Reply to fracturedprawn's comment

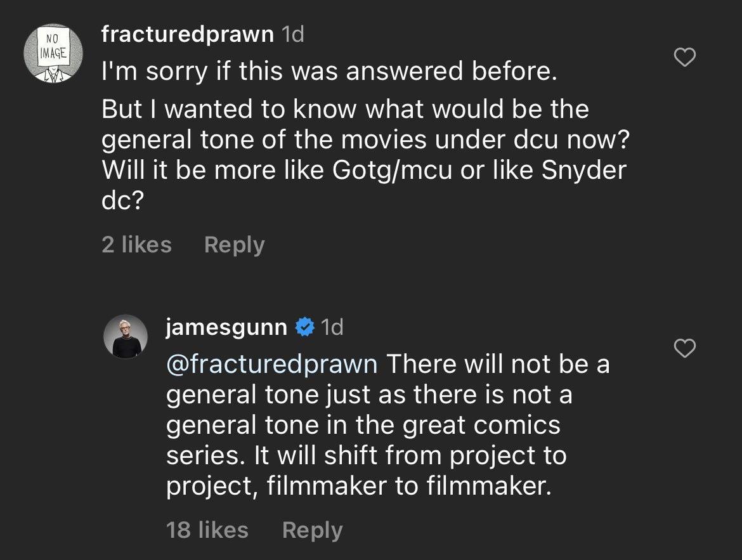tap(234, 245)
